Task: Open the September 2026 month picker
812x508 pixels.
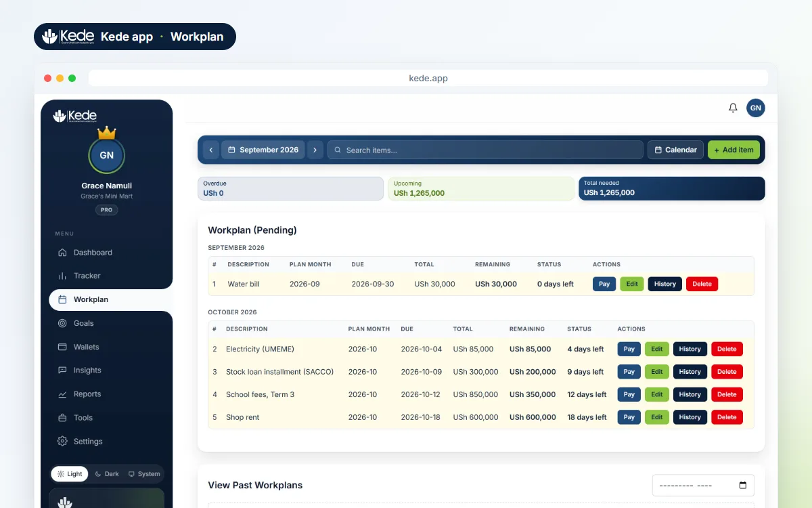Action: tap(263, 150)
